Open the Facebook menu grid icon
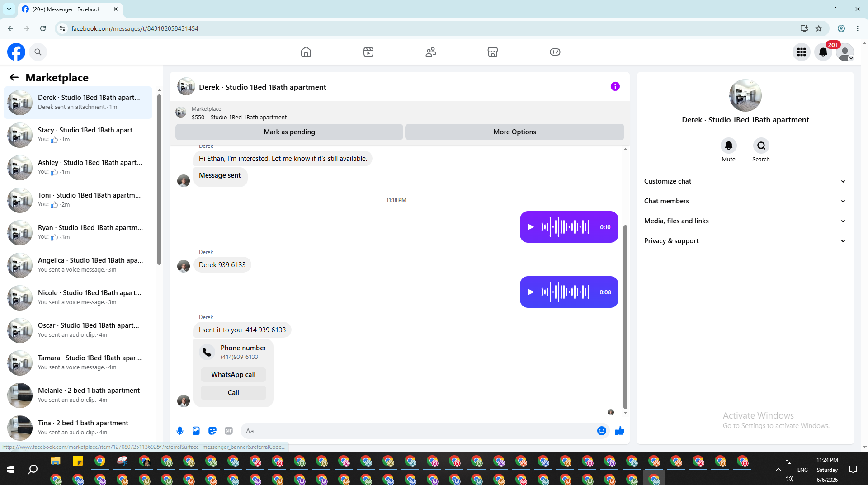Screen dimensions: 868x485 [x=802, y=52]
